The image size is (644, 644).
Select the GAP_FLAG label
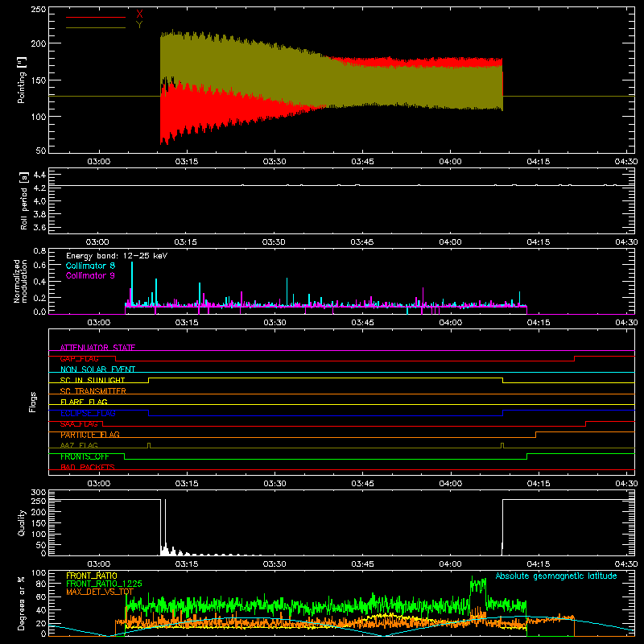(79, 358)
